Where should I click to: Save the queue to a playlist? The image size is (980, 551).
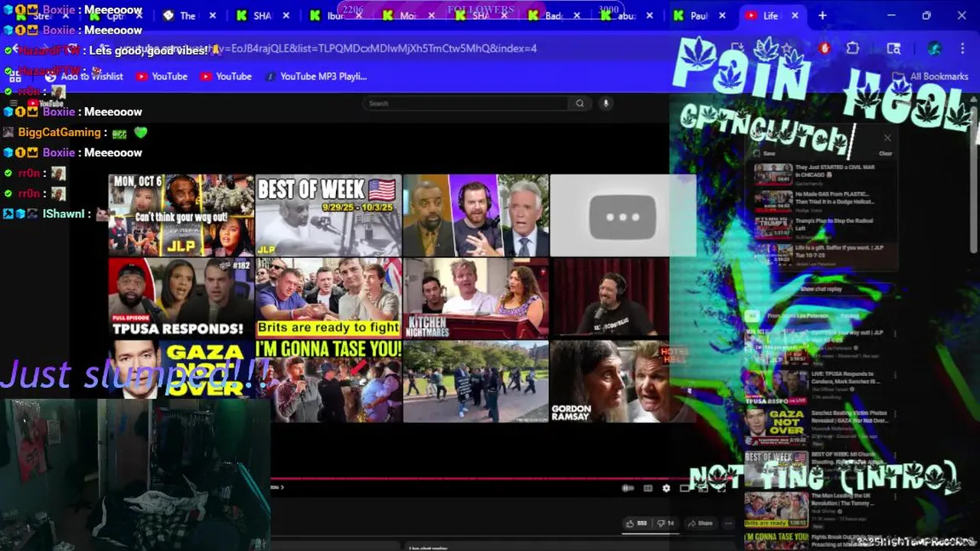click(766, 153)
